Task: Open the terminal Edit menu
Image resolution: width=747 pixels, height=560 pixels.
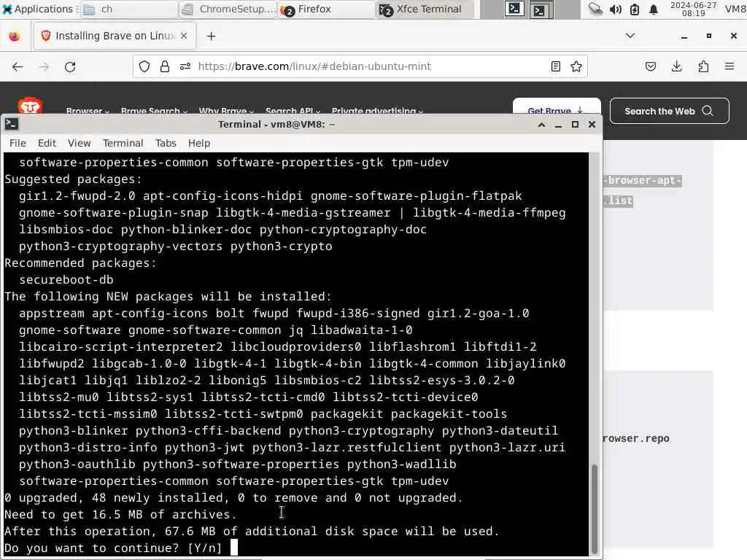Action: 47,143
